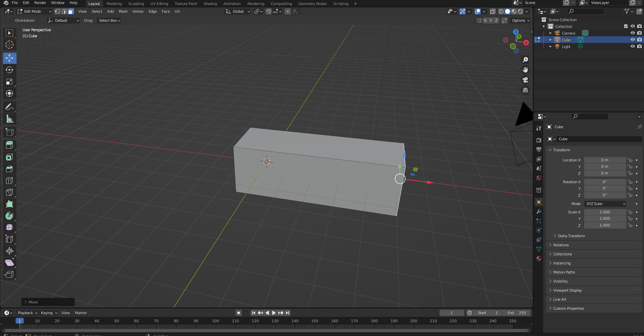This screenshot has width=644, height=336.
Task: Open the Material properties tab
Action: [x=539, y=258]
